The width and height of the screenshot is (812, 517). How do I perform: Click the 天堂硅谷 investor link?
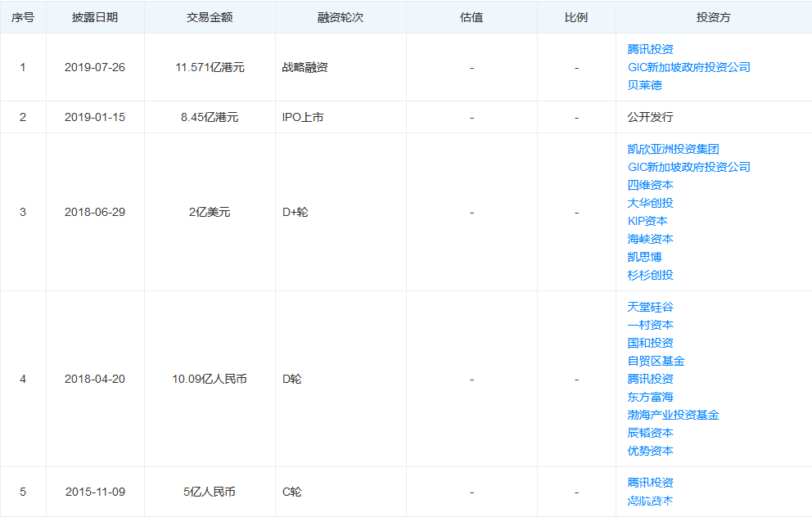(650, 307)
